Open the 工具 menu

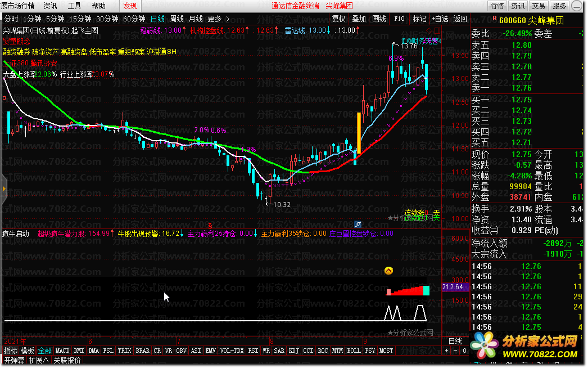[x=74, y=6]
